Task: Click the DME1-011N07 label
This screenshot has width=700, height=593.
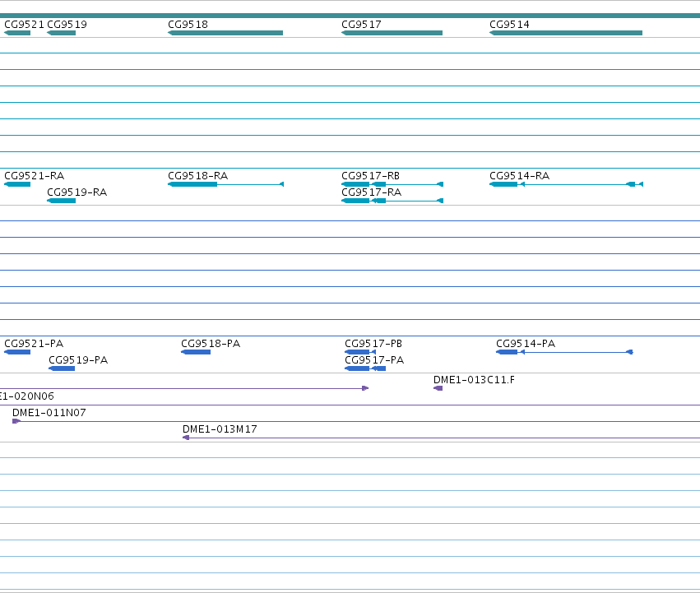Action: [x=49, y=413]
